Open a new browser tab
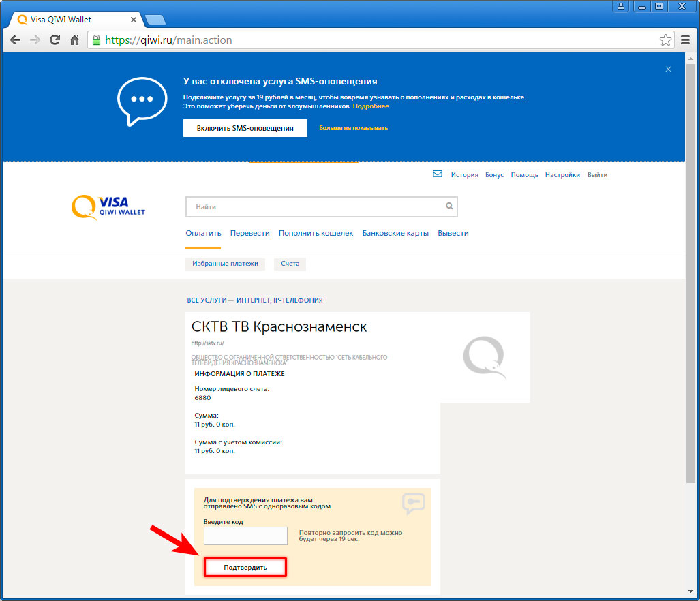This screenshot has height=601, width=700. tap(155, 20)
